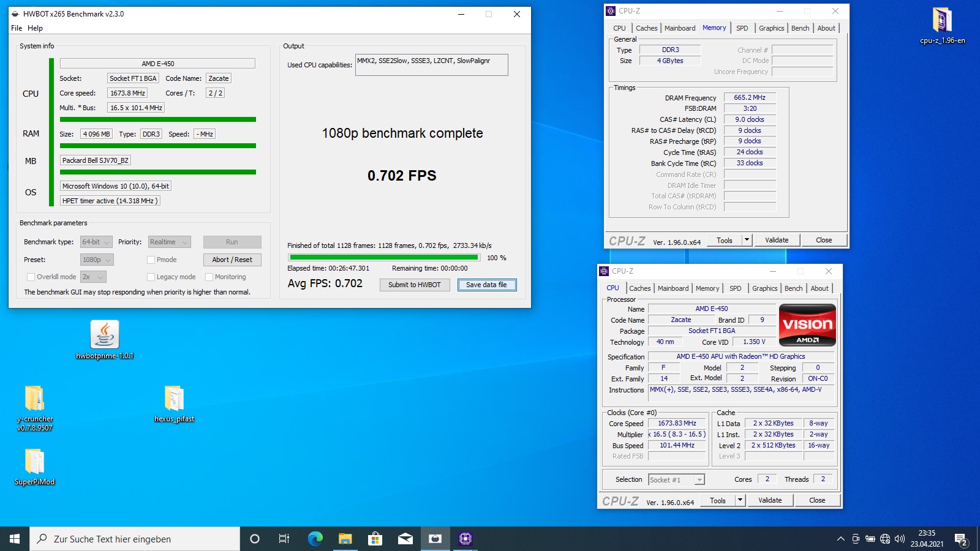Click the Save data file button

click(487, 285)
